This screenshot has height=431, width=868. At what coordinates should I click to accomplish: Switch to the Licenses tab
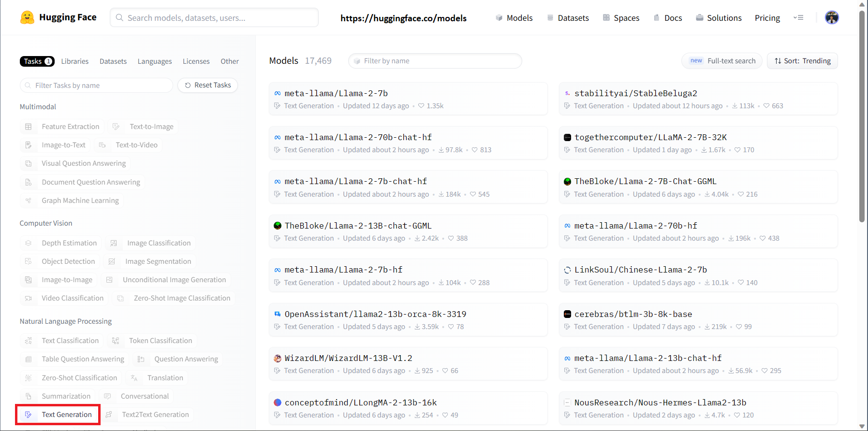tap(196, 61)
